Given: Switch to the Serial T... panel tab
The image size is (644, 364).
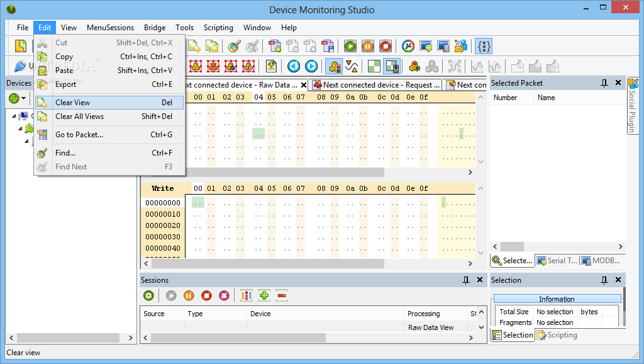Looking at the screenshot, I should click(557, 261).
